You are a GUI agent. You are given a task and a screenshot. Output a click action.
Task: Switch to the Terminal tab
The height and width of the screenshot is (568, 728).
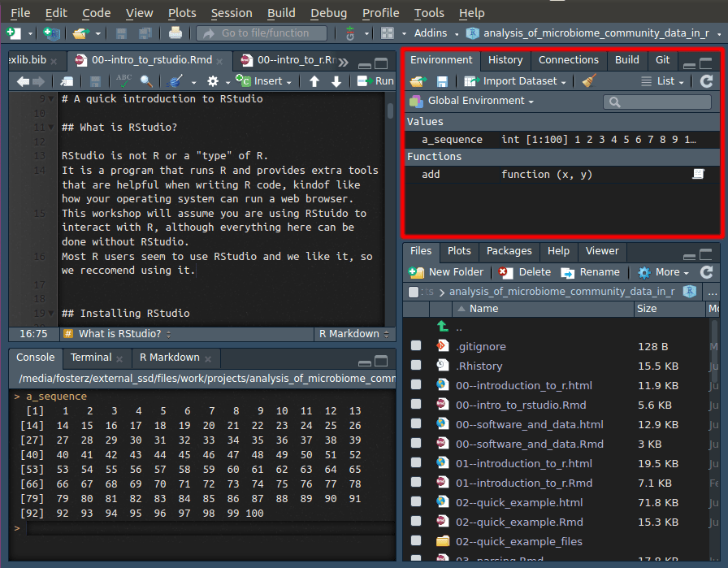[89, 357]
